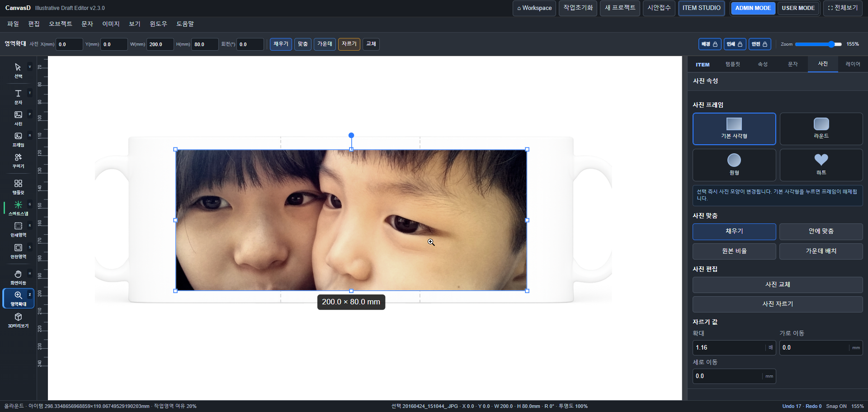868x412 pixels.
Task: Switch to USER MODE
Action: (x=798, y=8)
